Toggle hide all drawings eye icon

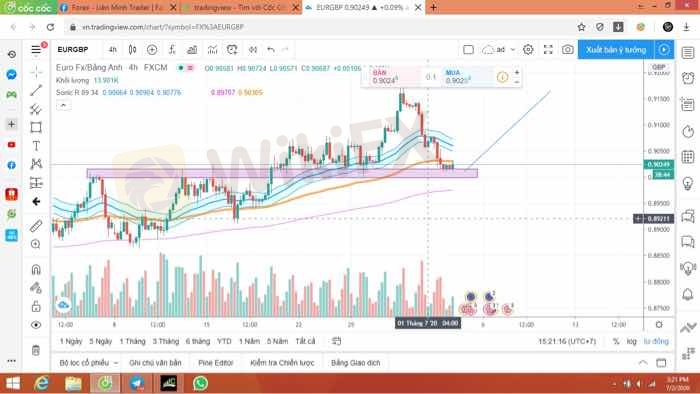36,325
